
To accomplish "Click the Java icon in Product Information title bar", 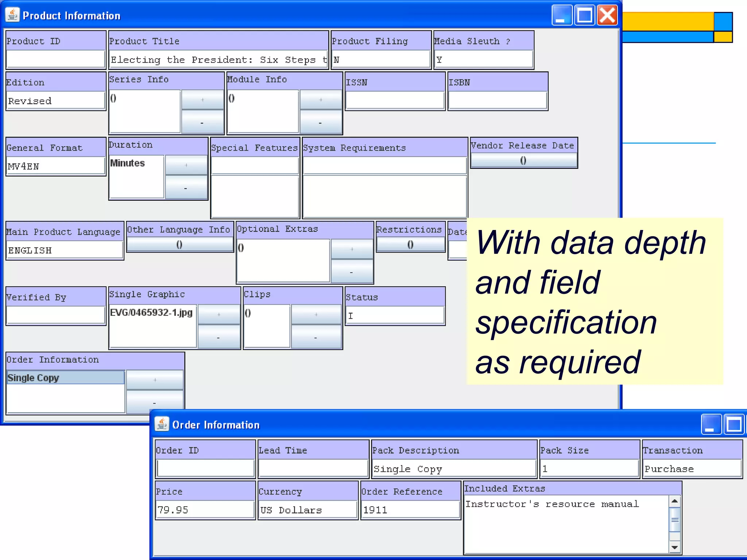I will coord(12,15).
